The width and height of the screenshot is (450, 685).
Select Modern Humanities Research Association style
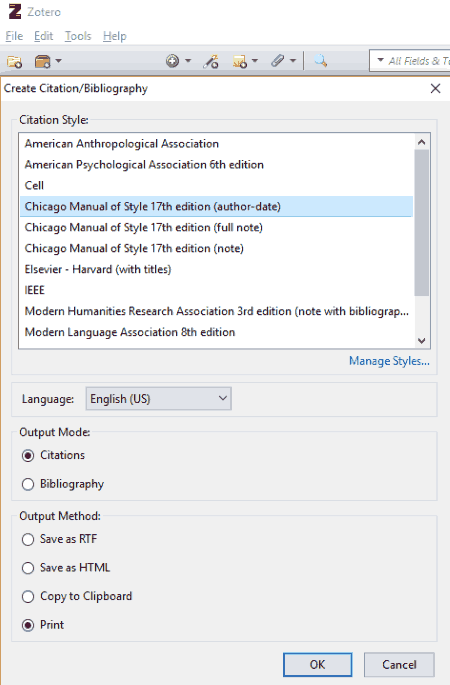coord(216,311)
